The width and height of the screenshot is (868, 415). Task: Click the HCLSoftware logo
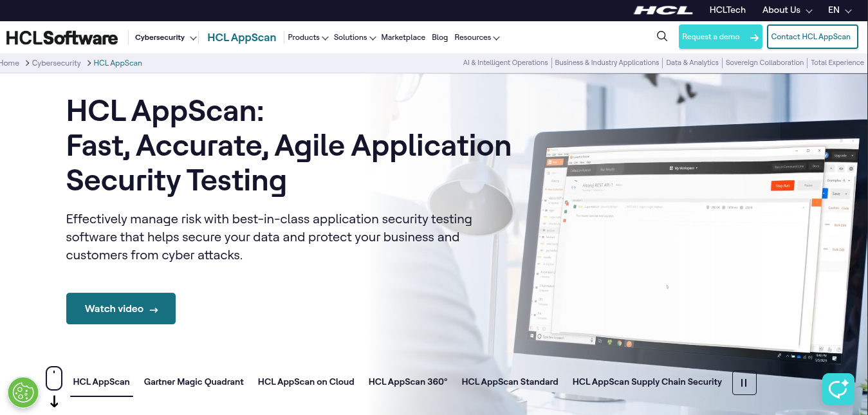tap(62, 38)
